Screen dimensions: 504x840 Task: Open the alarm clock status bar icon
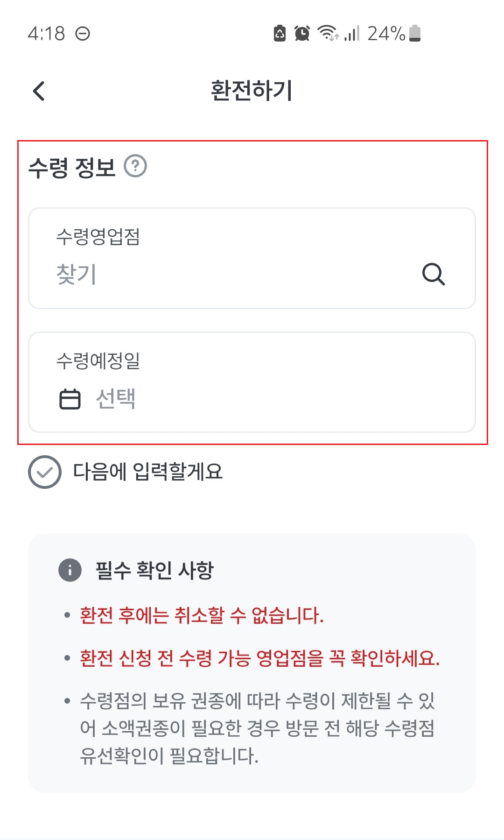point(302,33)
